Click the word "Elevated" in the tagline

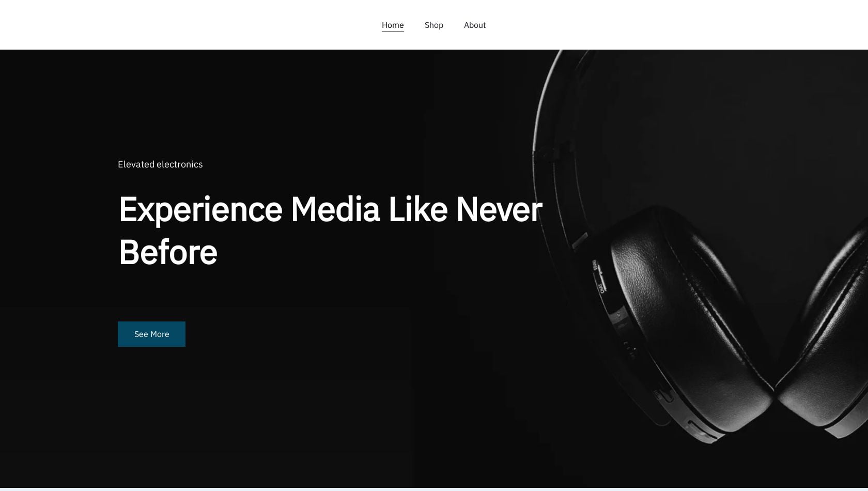(x=135, y=164)
